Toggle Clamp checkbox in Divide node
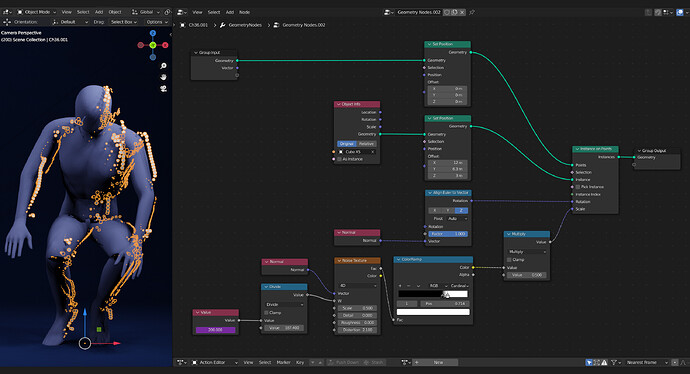 pyautogui.click(x=266, y=312)
